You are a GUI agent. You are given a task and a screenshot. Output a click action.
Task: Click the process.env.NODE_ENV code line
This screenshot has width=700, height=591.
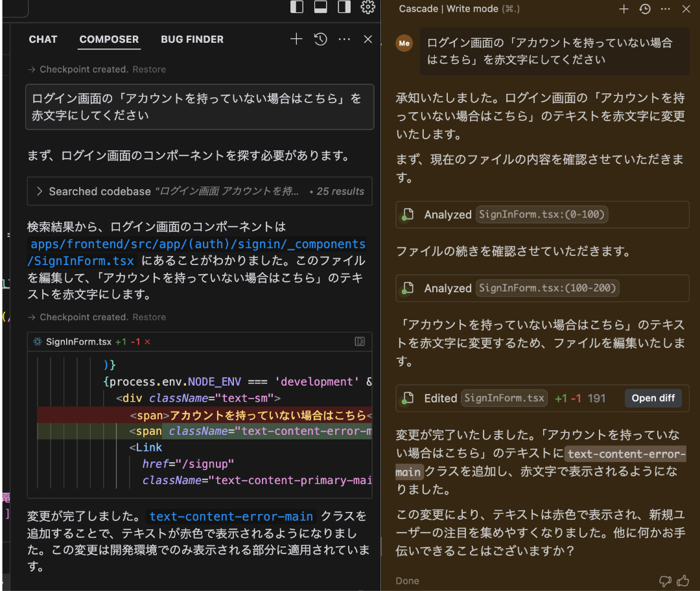237,382
